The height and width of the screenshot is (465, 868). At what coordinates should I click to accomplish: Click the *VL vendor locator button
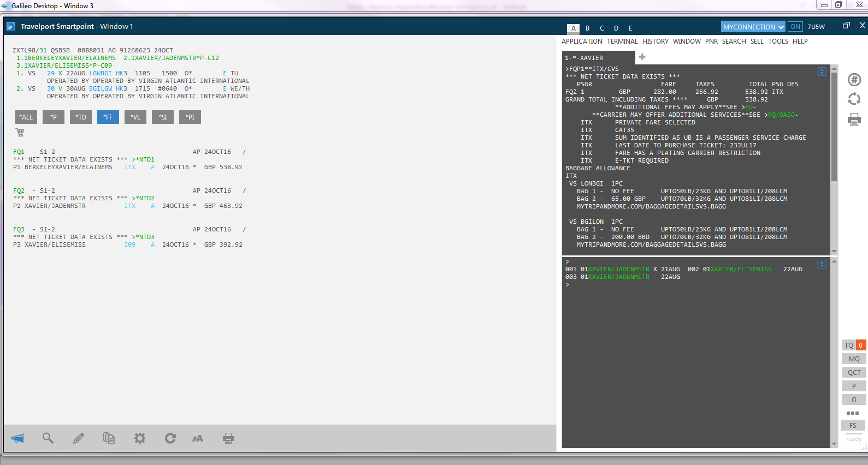pos(135,117)
